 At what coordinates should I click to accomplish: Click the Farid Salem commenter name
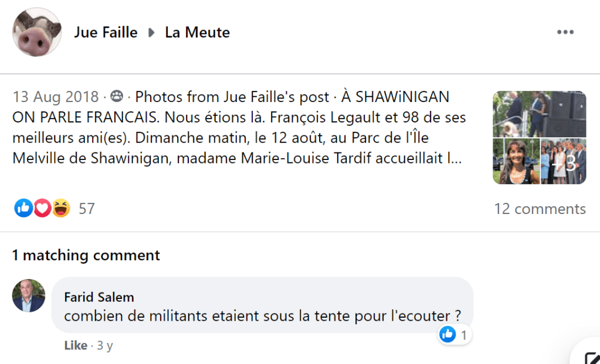tap(99, 297)
